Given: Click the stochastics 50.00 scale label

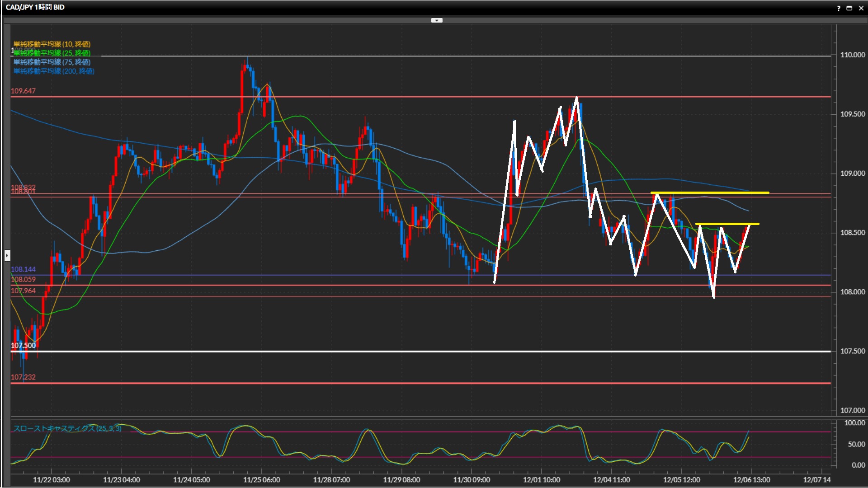Looking at the screenshot, I should coord(856,444).
